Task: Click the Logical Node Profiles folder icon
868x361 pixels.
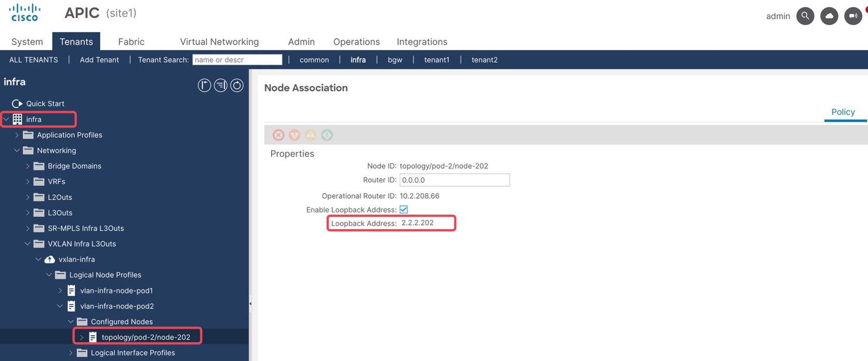Action: point(61,275)
